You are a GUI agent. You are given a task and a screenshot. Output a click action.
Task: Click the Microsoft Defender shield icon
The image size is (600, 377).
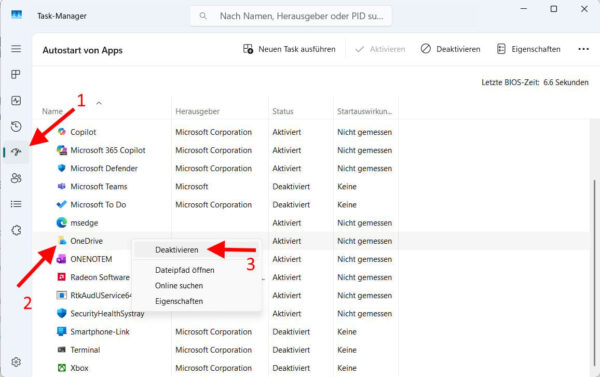(61, 168)
